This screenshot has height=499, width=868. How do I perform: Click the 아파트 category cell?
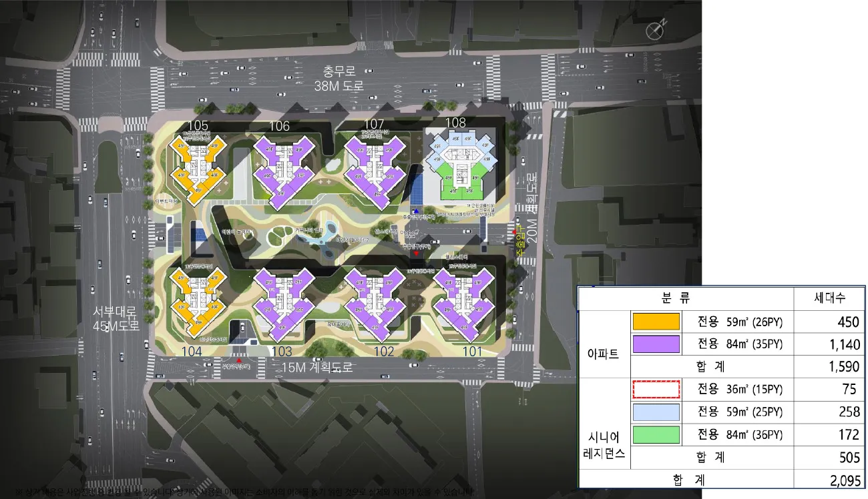[x=604, y=354]
